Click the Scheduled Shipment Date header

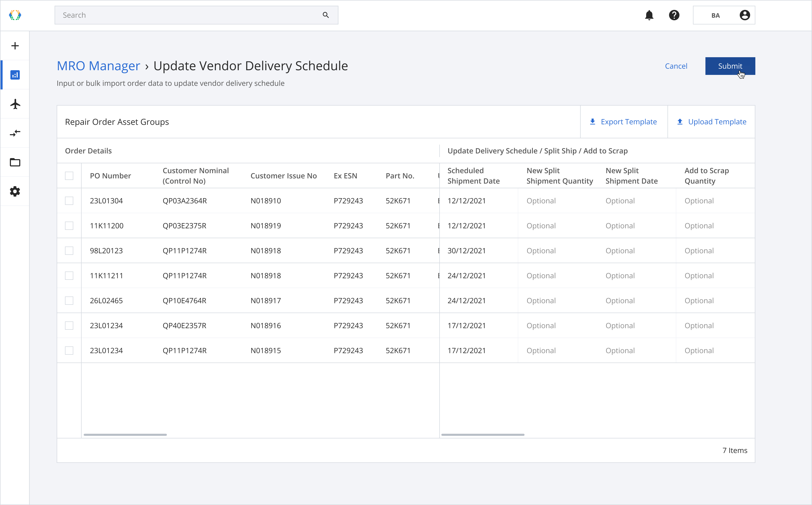pyautogui.click(x=473, y=176)
